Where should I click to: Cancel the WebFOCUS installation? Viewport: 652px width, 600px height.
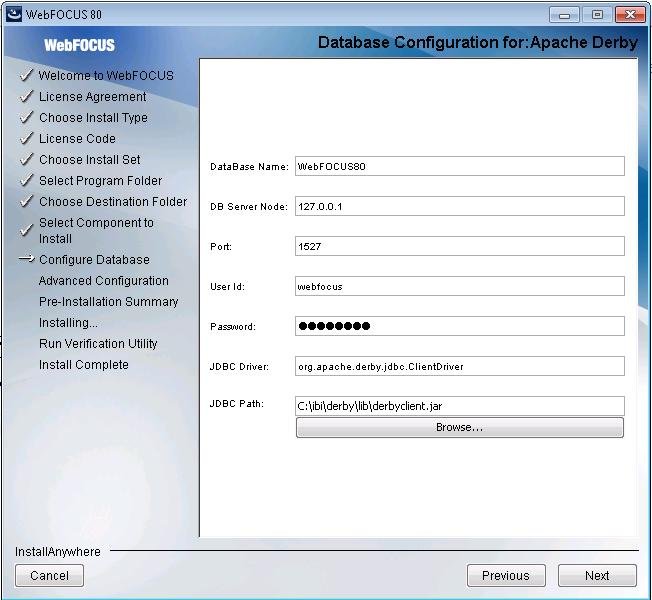pos(49,575)
